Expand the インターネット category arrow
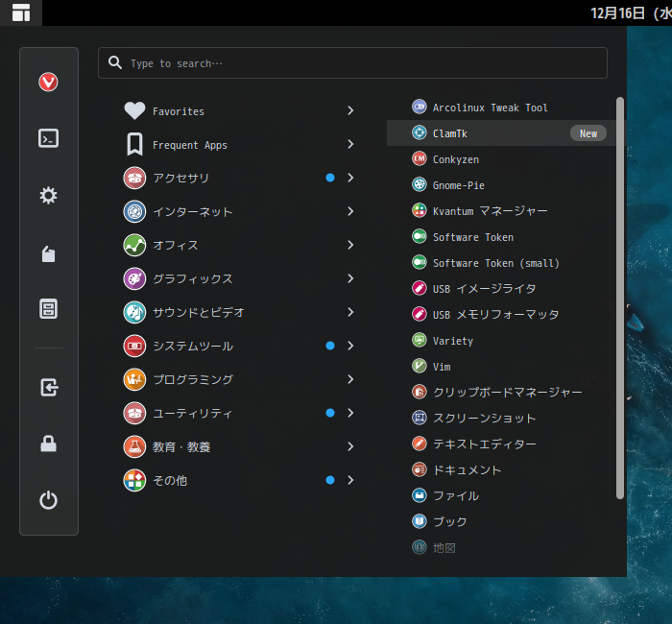 [x=350, y=211]
